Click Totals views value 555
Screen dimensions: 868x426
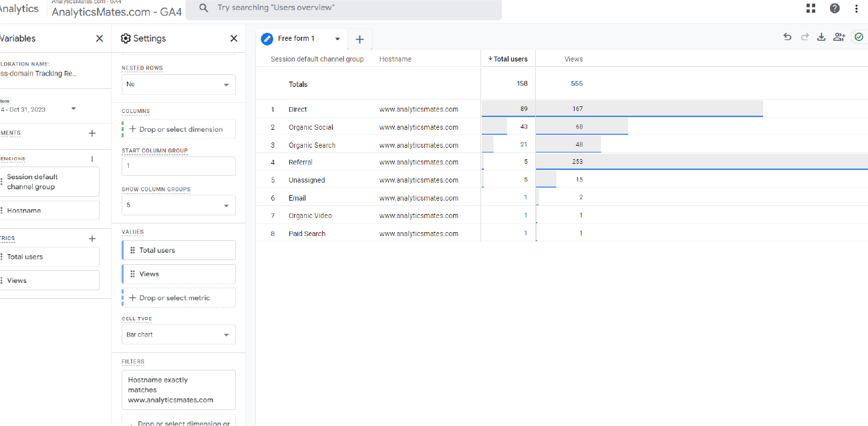pos(577,84)
